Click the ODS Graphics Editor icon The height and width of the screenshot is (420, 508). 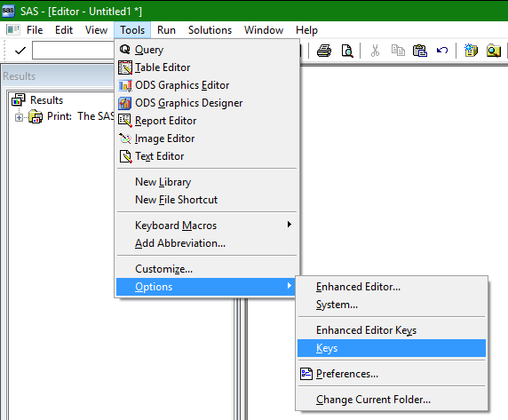point(125,85)
